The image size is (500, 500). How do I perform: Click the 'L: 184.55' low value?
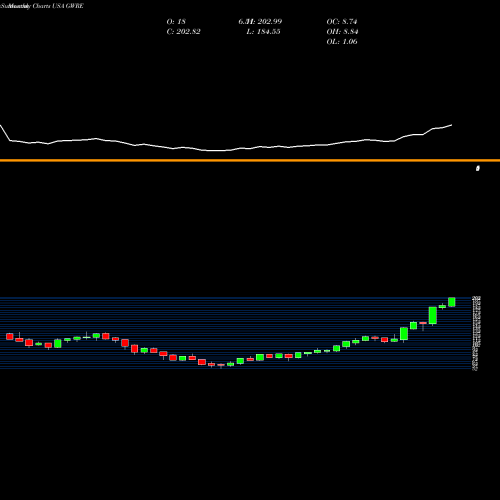[x=263, y=32]
